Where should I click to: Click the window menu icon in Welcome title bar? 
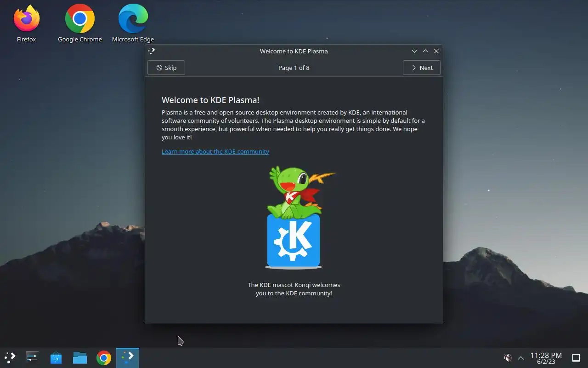point(152,51)
